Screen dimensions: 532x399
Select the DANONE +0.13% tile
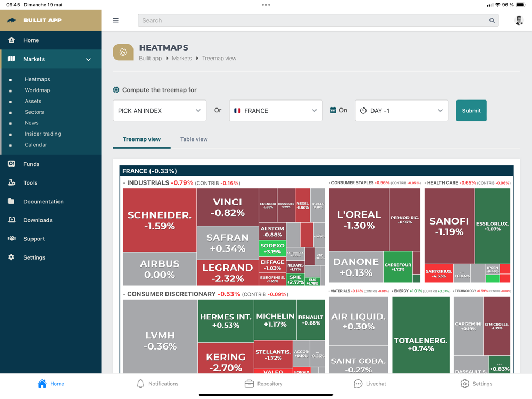tap(356, 267)
